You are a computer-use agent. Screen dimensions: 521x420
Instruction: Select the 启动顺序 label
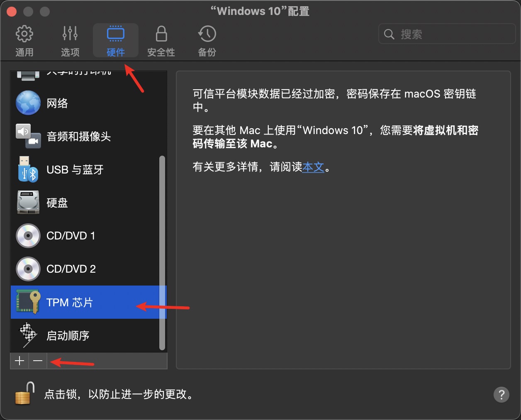pyautogui.click(x=68, y=336)
